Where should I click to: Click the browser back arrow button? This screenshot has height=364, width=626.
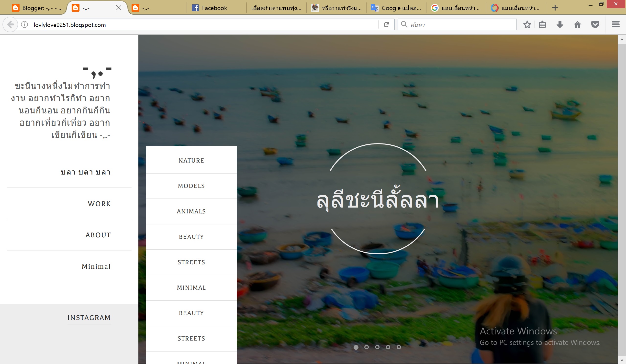click(10, 25)
